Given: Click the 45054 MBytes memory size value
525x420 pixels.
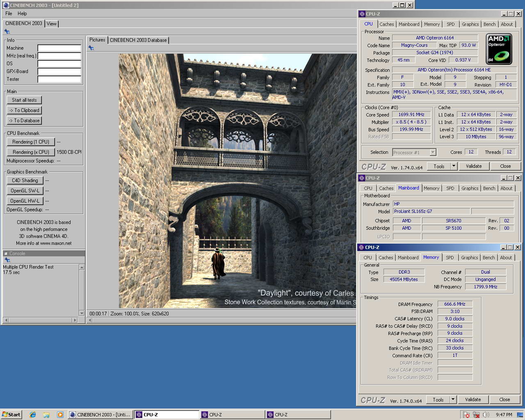Looking at the screenshot, I should click(x=404, y=279).
